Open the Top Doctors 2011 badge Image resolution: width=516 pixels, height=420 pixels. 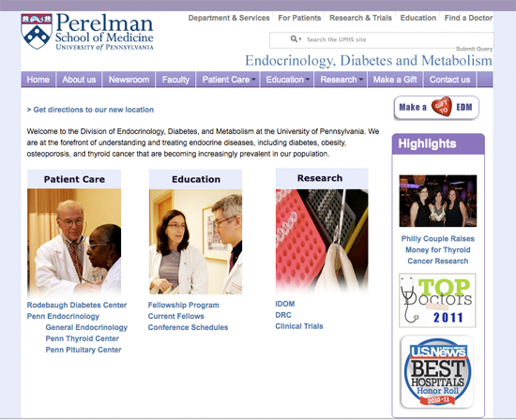[x=437, y=300]
